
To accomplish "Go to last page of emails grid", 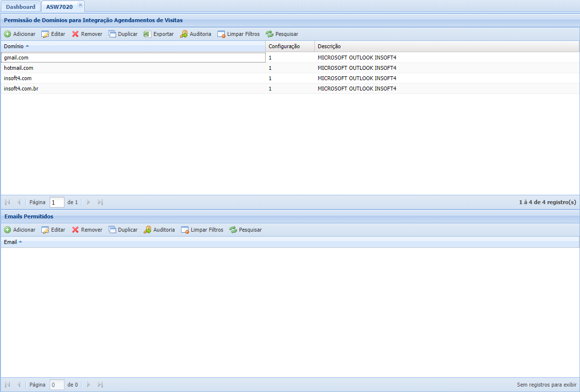I will click(x=100, y=385).
